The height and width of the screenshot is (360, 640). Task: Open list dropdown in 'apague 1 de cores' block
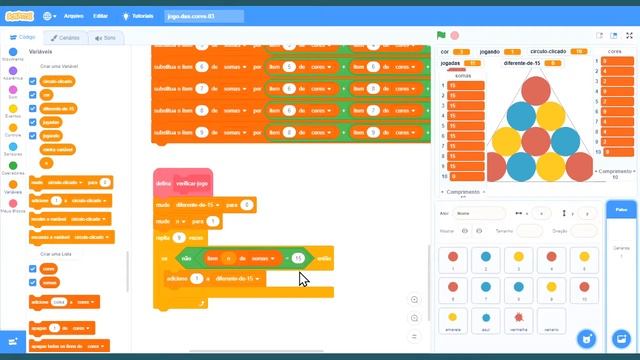coord(81,328)
